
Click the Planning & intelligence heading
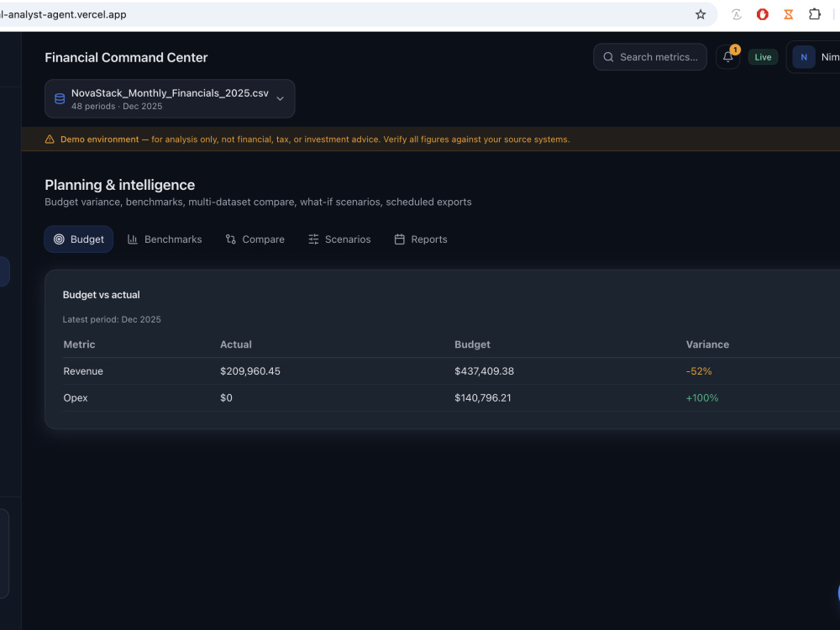[x=119, y=185]
